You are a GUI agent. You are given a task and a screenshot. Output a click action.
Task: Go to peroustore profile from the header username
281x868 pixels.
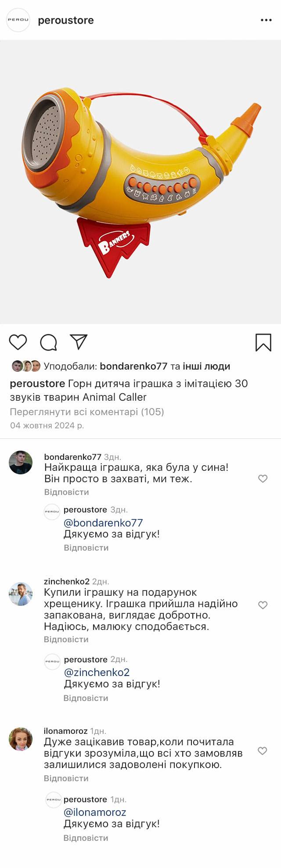click(66, 20)
